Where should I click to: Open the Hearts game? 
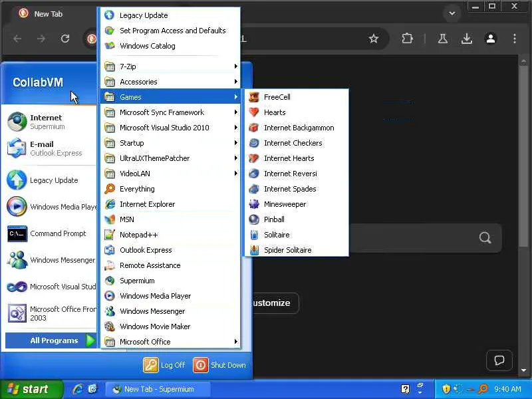(x=296, y=112)
